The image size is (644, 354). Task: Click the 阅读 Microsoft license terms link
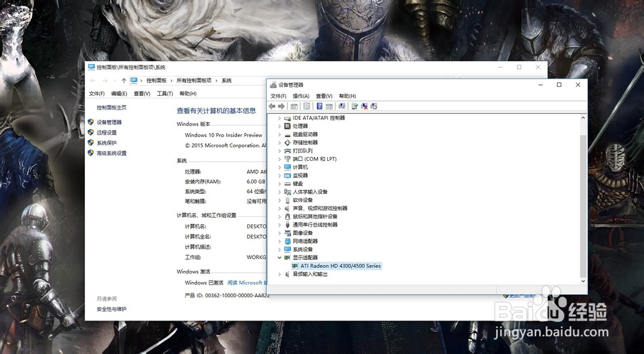[247, 283]
